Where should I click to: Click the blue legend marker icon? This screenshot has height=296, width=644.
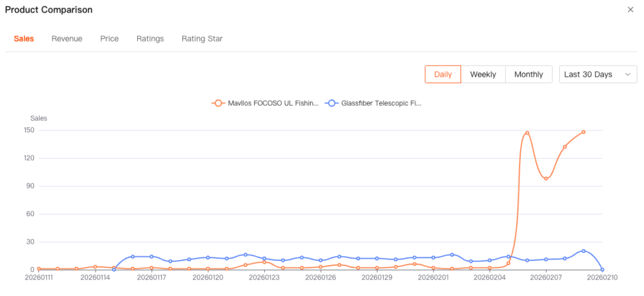tap(331, 103)
